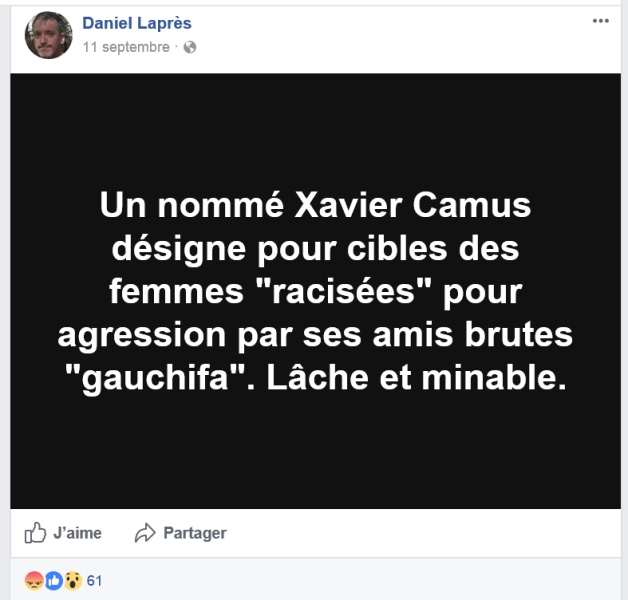View the 61 reactions count
The height and width of the screenshot is (600, 628).
(x=95, y=580)
